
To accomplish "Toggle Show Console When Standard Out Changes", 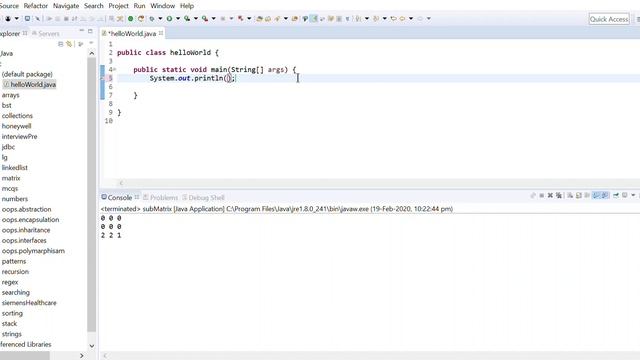I will click(596, 196).
